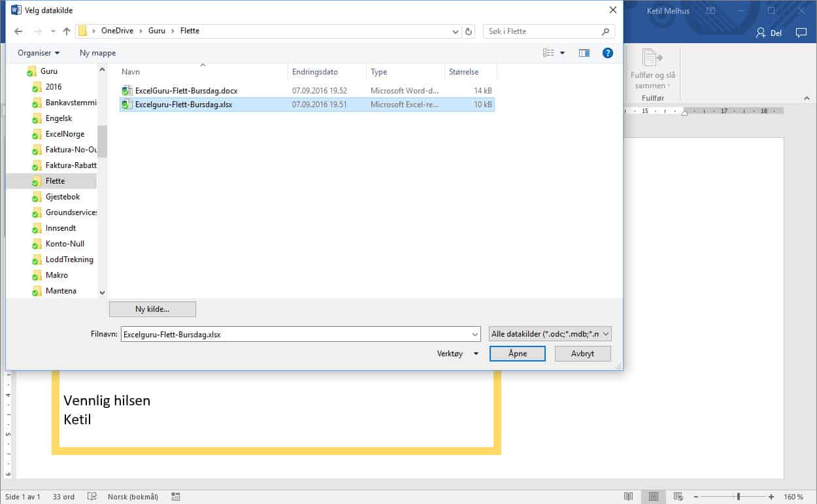The image size is (817, 504).
Task: Open the Organiser menu
Action: pos(39,53)
